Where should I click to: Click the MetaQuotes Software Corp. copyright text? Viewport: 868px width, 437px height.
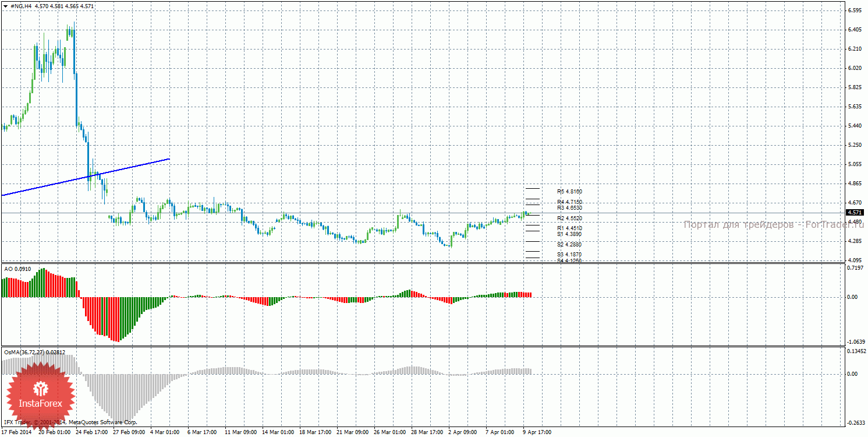coord(102,422)
